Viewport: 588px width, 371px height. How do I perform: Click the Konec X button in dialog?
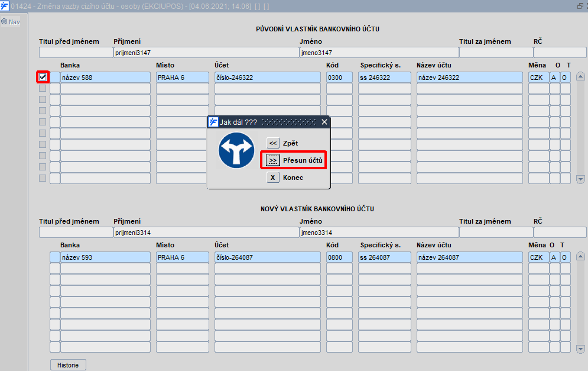[272, 178]
